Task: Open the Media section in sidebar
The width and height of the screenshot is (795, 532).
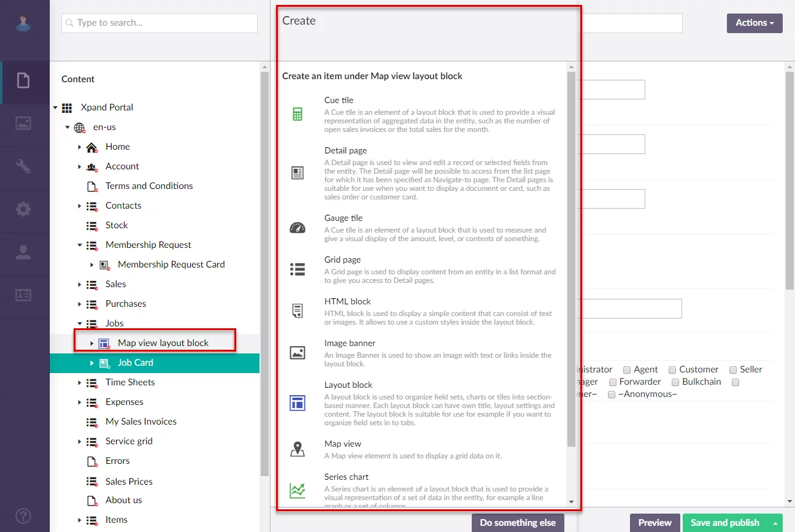Action: click(23, 123)
